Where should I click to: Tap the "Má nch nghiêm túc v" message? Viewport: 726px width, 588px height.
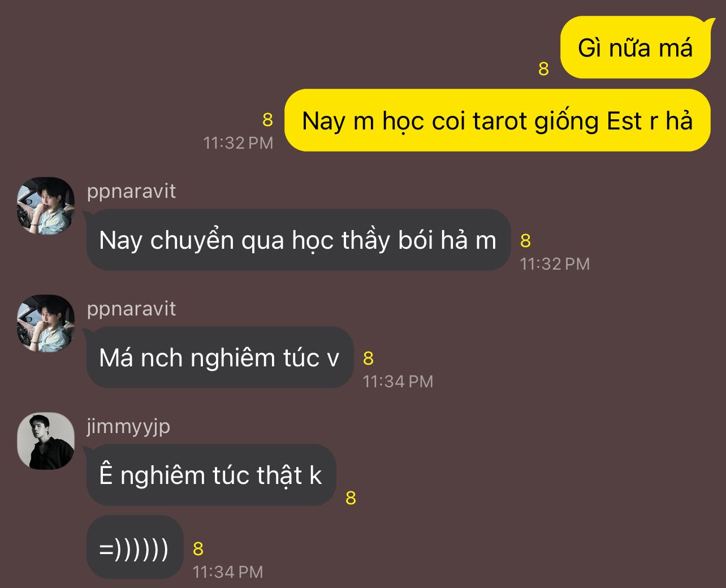[219, 357]
